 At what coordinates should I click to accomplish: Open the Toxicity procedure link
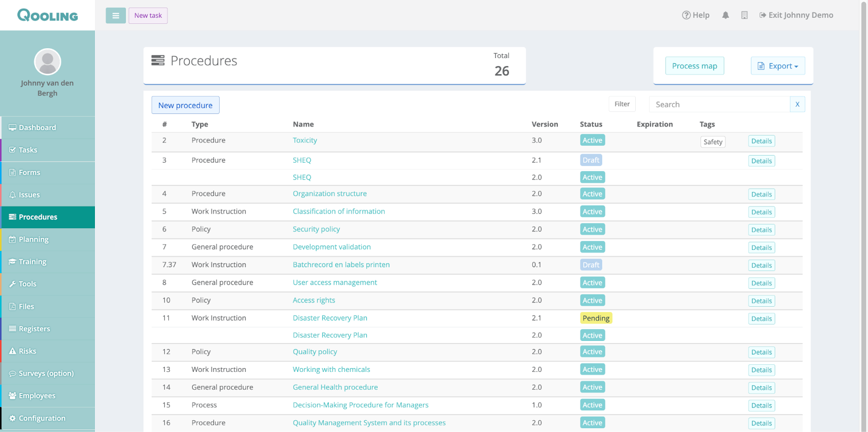pyautogui.click(x=305, y=140)
